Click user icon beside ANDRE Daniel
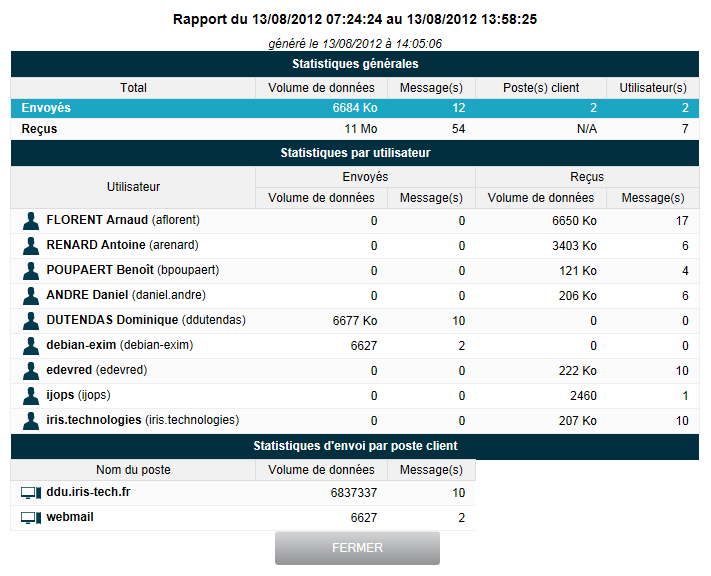 click(x=31, y=296)
